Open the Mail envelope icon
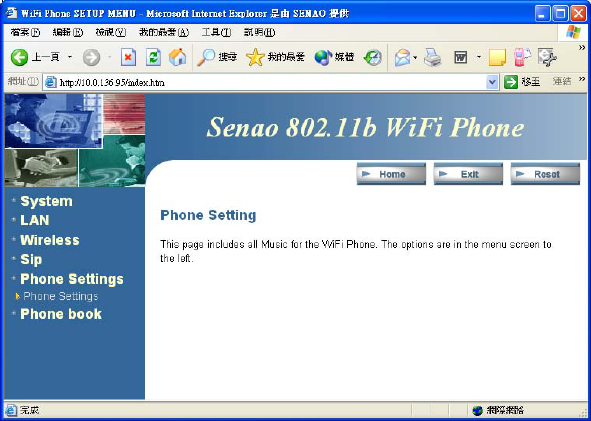The width and height of the screenshot is (591, 421). click(x=403, y=58)
